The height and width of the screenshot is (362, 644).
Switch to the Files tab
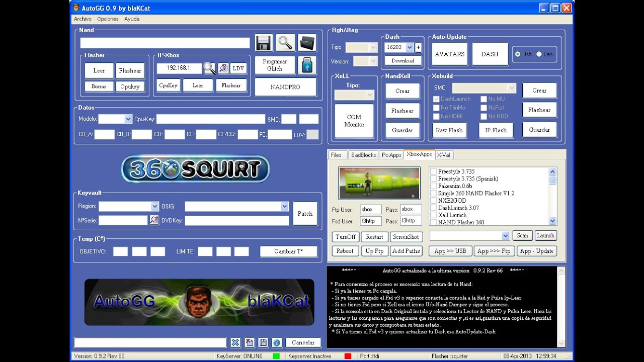[336, 155]
